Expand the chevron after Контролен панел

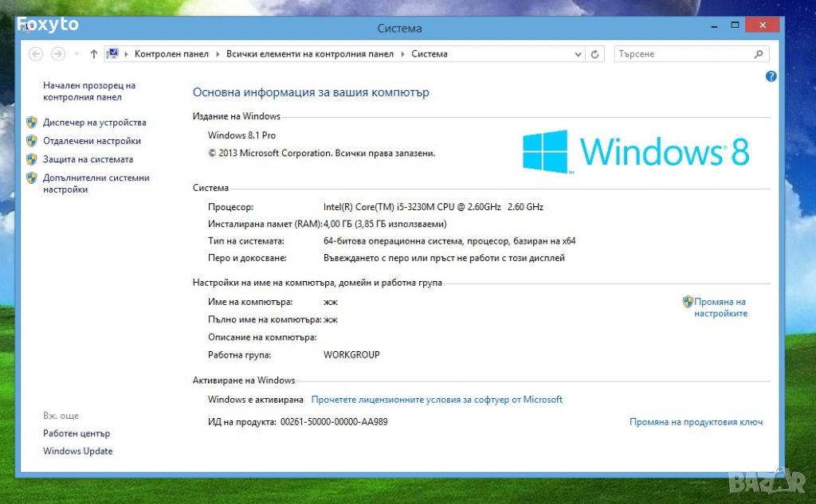[218, 54]
